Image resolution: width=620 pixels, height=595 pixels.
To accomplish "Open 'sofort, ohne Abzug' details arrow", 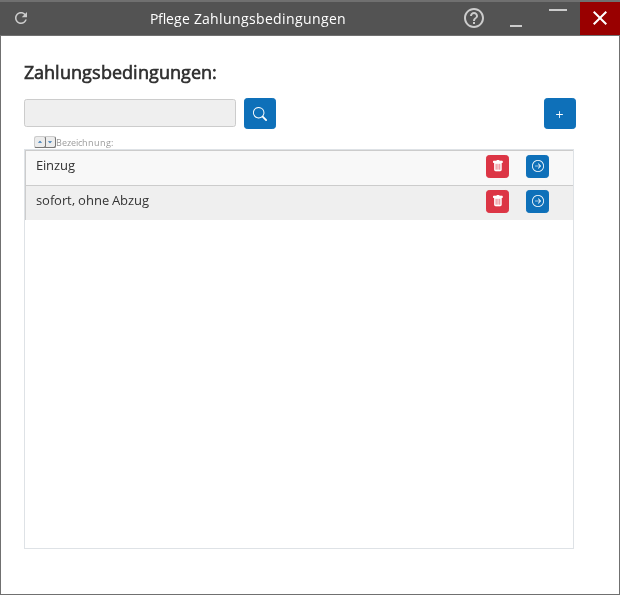I will click(x=538, y=202).
